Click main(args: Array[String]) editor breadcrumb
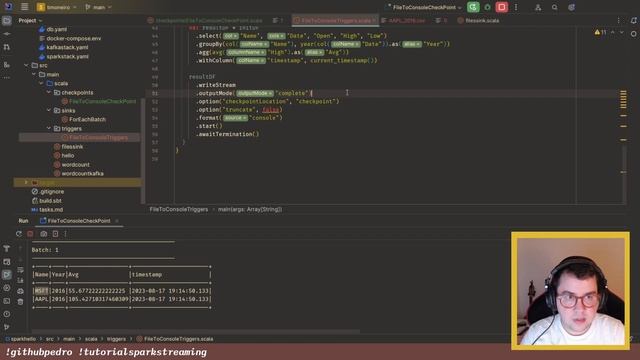The height and width of the screenshot is (360, 640). (x=250, y=209)
